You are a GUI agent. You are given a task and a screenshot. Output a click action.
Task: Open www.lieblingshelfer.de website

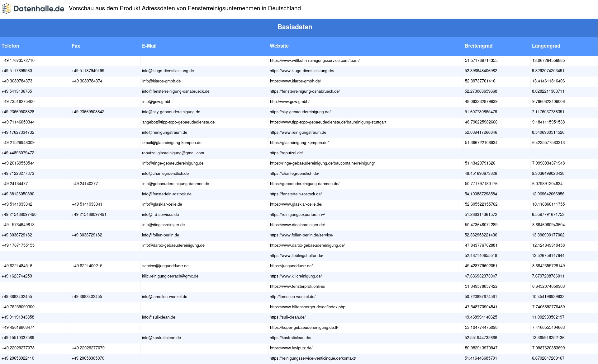[x=297, y=256]
